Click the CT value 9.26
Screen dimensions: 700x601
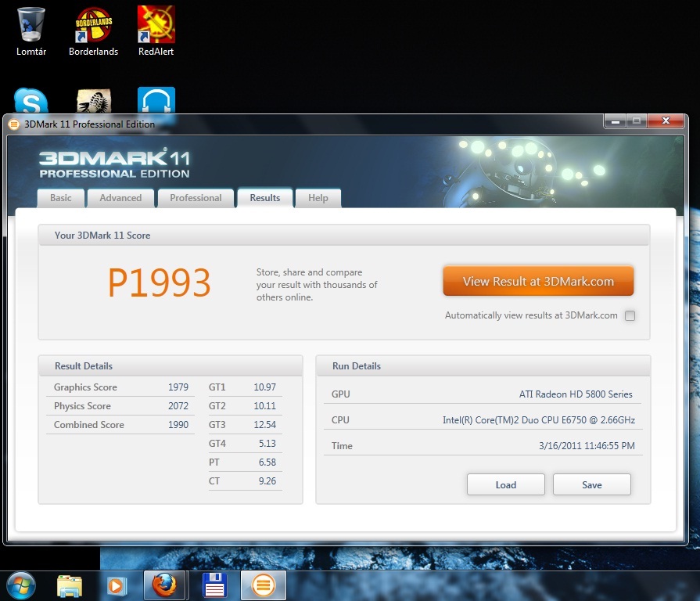[x=267, y=481]
